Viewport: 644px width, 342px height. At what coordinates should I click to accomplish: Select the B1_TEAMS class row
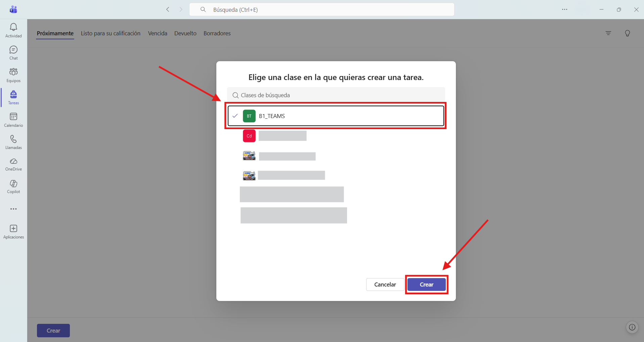[x=336, y=116]
